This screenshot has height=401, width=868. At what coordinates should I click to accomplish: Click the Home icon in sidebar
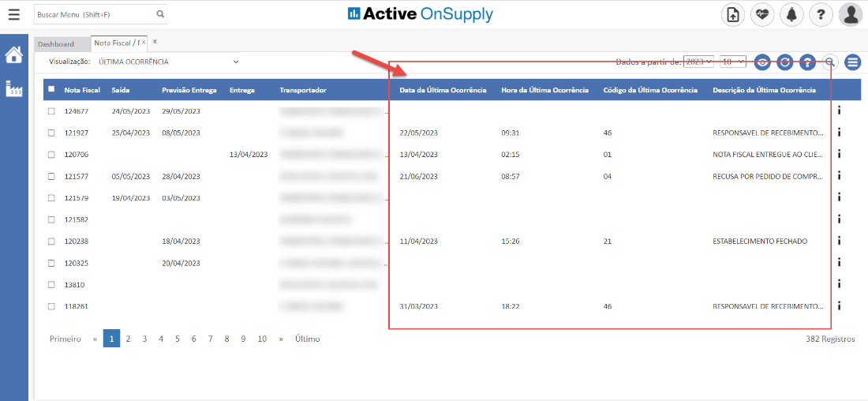tap(13, 55)
